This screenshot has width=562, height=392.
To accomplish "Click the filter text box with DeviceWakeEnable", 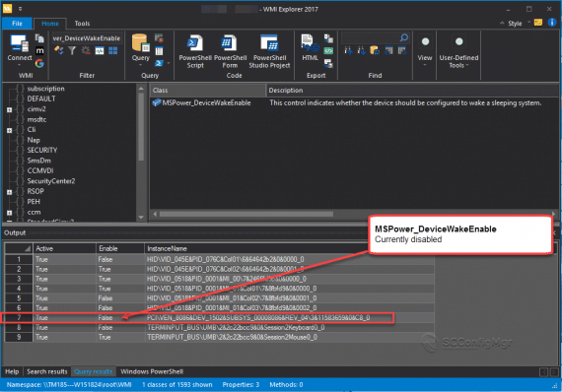I will [x=87, y=38].
